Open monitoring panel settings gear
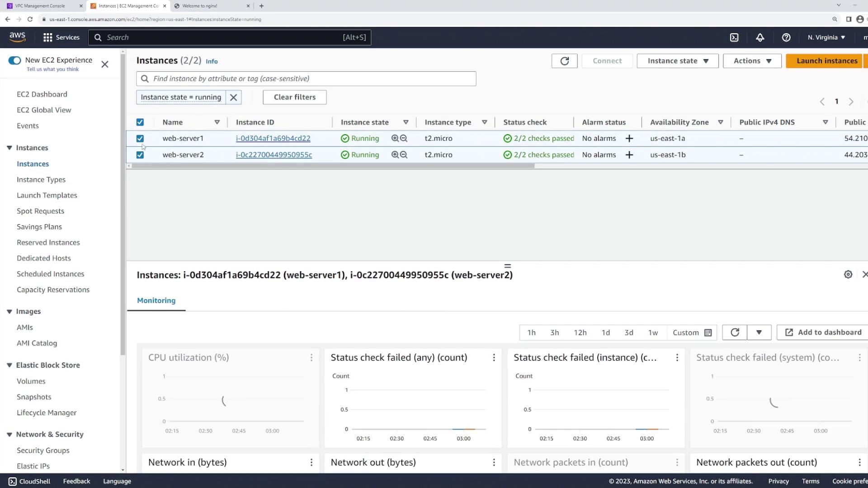This screenshot has width=868, height=488. 848,274
